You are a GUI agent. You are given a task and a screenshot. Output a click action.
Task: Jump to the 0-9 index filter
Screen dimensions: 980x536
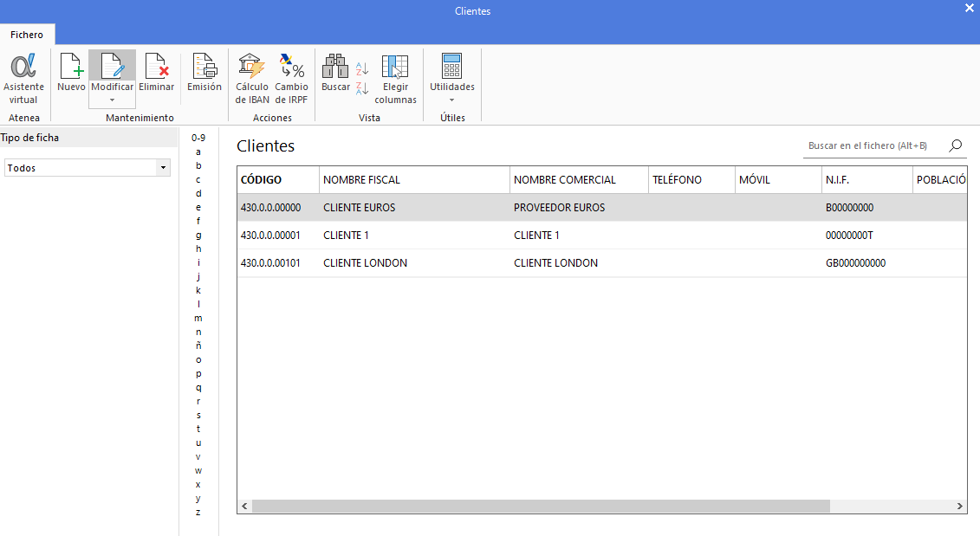coord(198,138)
